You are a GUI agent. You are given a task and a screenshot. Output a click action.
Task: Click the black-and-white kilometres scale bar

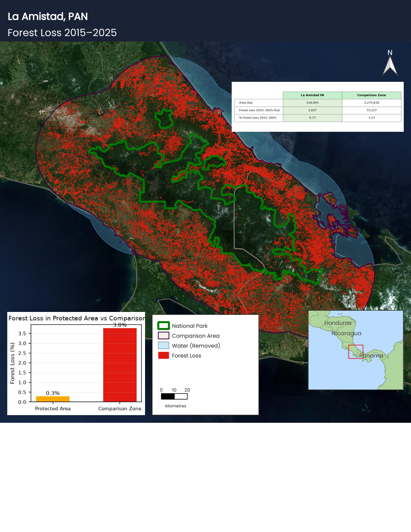[x=174, y=396]
